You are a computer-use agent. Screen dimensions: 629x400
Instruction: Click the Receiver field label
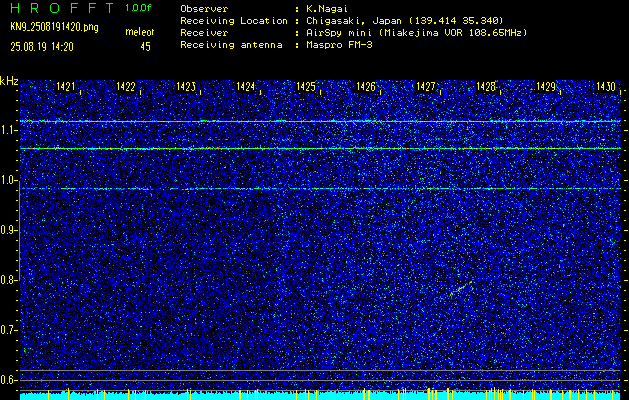point(204,32)
